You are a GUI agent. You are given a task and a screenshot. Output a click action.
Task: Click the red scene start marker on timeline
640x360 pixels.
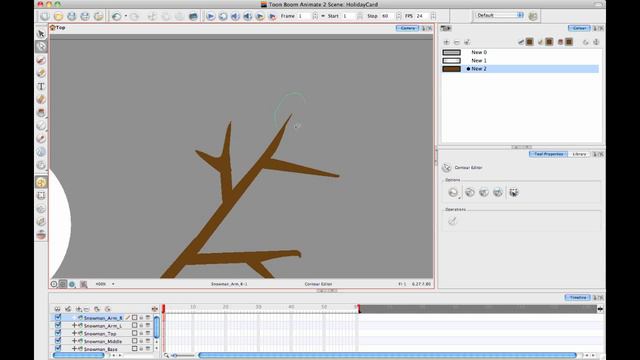click(x=164, y=309)
